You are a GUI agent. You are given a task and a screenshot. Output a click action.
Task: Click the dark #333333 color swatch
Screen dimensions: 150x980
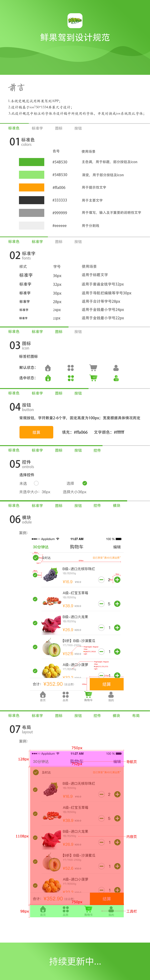click(32, 200)
